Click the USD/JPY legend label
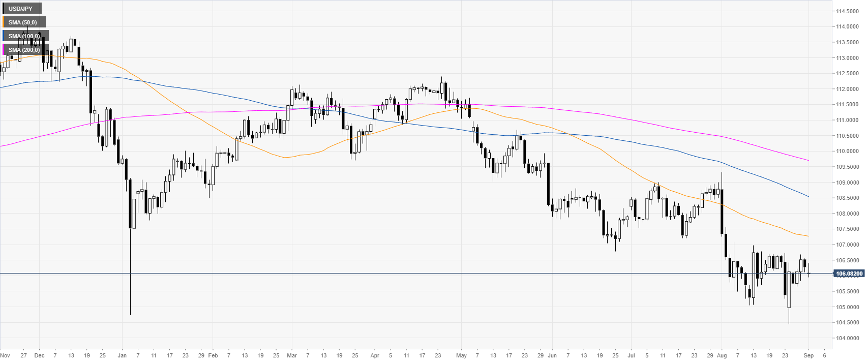868x362 pixels. [x=21, y=9]
